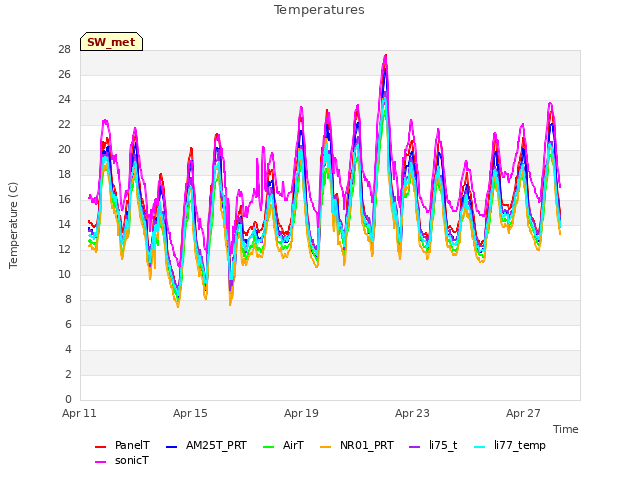Select the AirT legend label
The width and height of the screenshot is (640, 480).
coord(293,445)
